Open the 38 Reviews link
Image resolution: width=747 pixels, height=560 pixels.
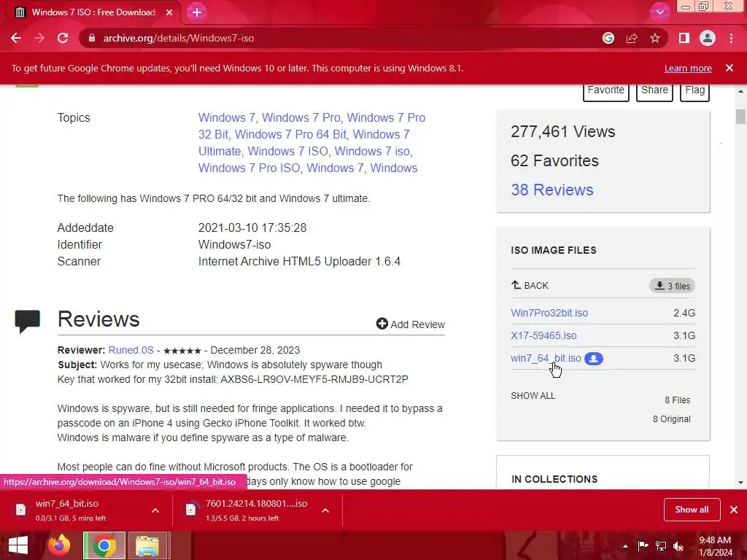click(x=552, y=190)
